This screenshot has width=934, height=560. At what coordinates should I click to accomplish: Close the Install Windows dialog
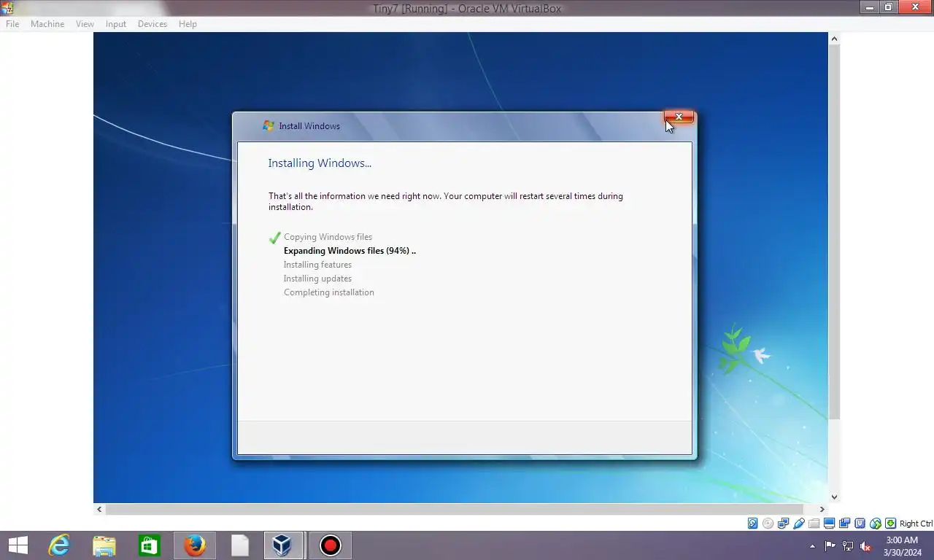(679, 117)
